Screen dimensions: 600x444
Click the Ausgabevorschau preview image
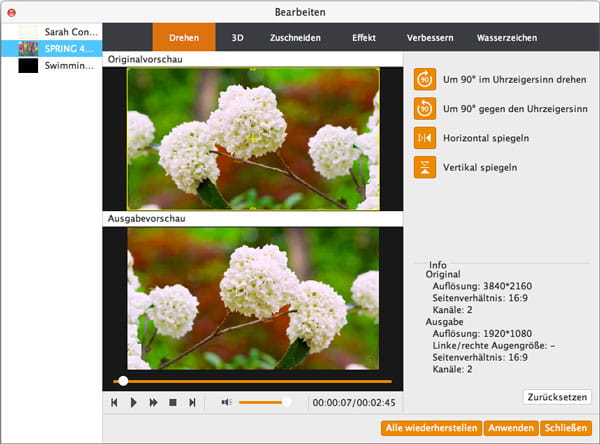point(253,299)
